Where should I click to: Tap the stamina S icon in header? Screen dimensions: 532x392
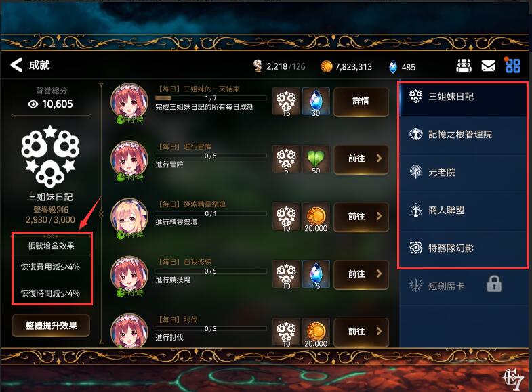click(258, 66)
